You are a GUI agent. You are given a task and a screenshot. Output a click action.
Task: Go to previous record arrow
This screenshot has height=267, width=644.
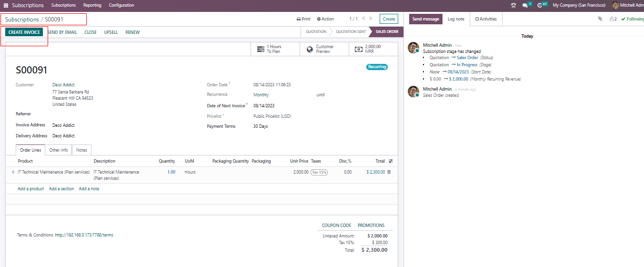pos(363,19)
